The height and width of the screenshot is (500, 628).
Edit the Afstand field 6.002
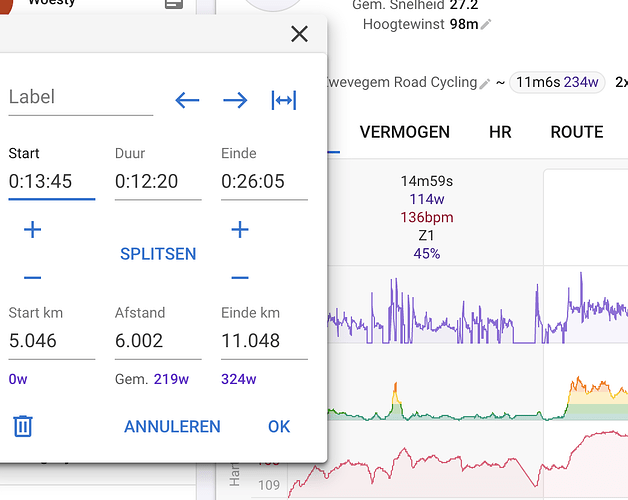[x=158, y=341]
